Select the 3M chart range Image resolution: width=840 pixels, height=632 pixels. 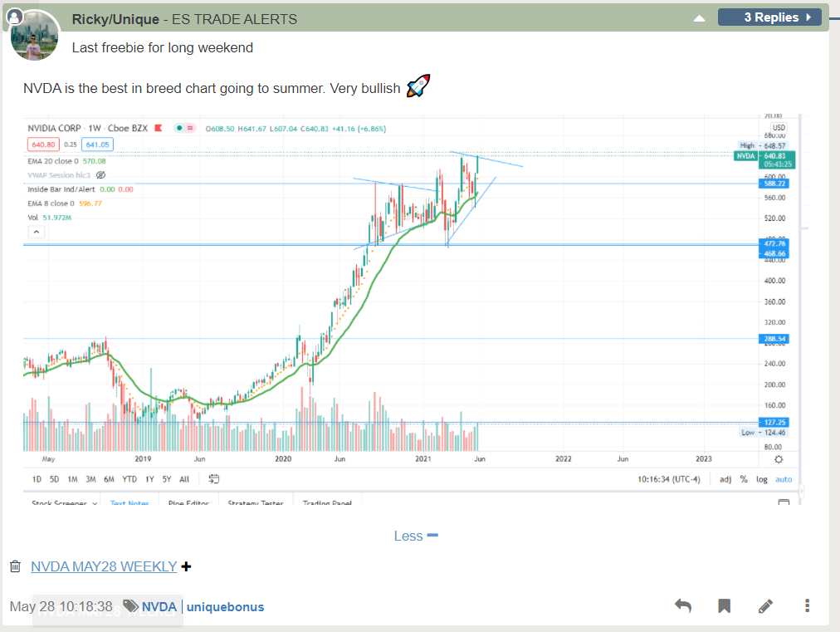click(x=90, y=479)
